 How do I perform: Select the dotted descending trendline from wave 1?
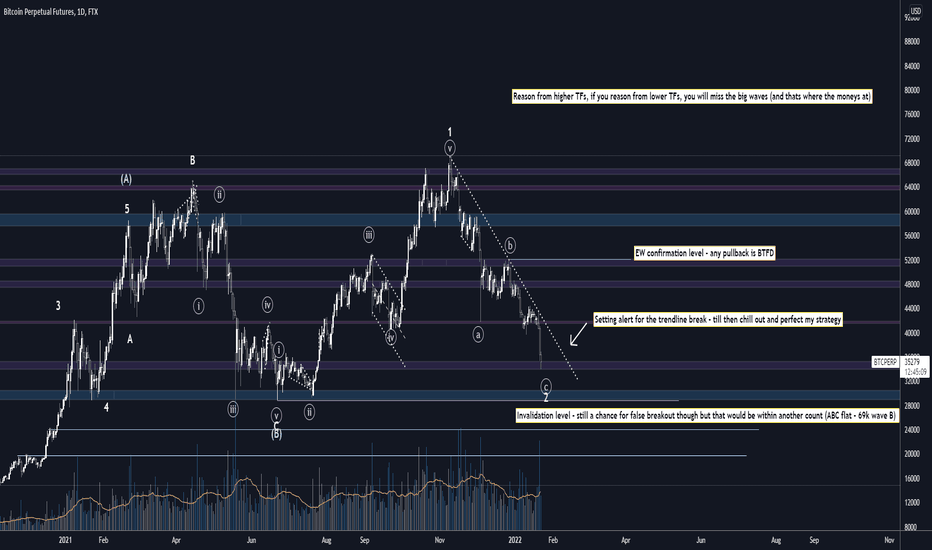[514, 268]
